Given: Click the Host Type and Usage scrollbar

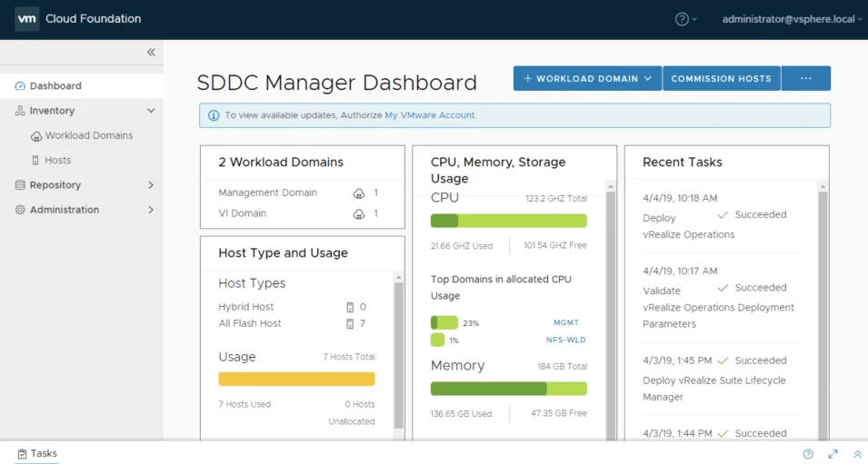Looking at the screenshot, I should tap(399, 356).
